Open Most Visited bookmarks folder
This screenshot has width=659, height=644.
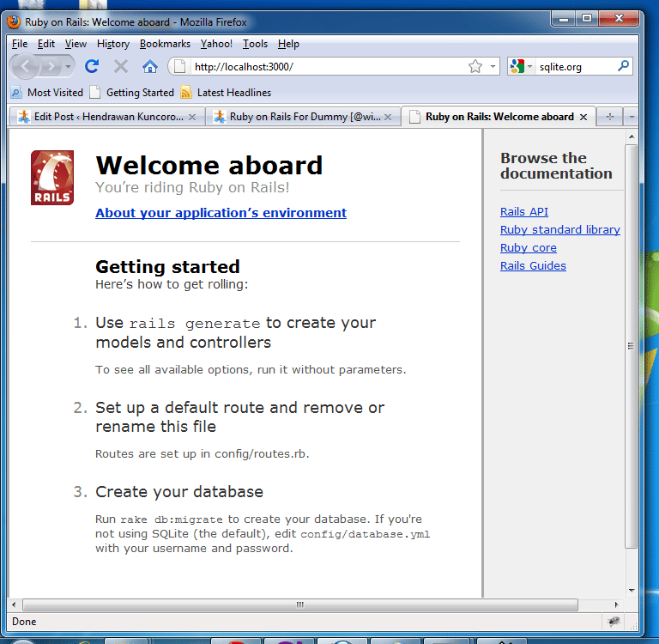(x=47, y=92)
